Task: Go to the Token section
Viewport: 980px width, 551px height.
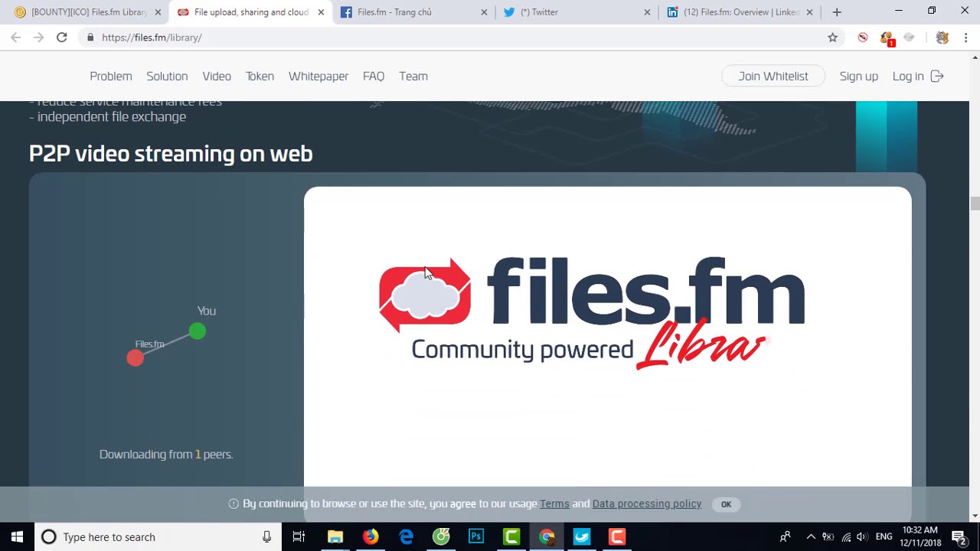Action: 260,76
